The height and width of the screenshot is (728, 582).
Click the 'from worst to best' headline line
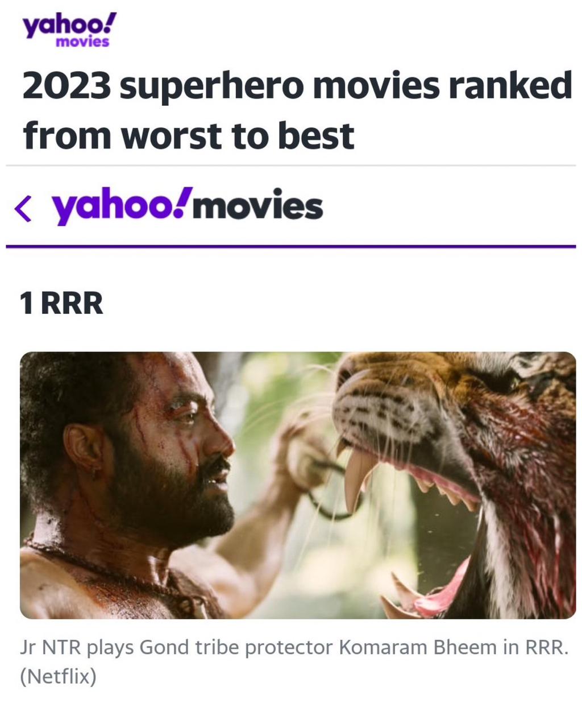tap(188, 135)
